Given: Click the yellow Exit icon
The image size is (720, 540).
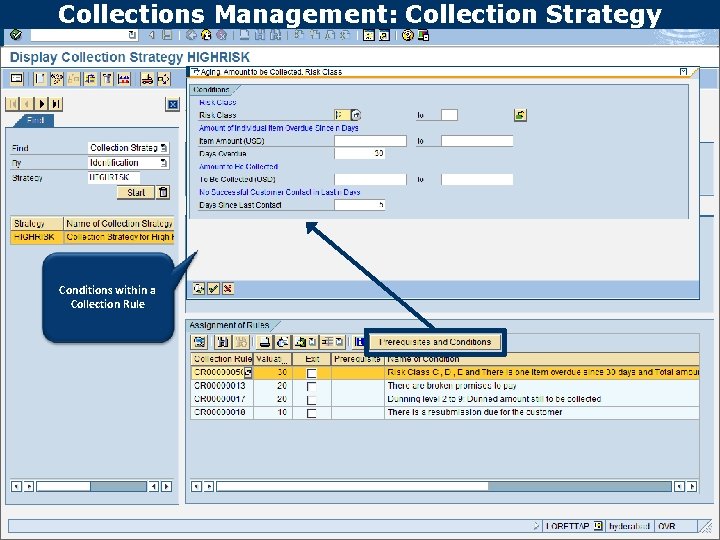Looking at the screenshot, I should click(x=206, y=35).
